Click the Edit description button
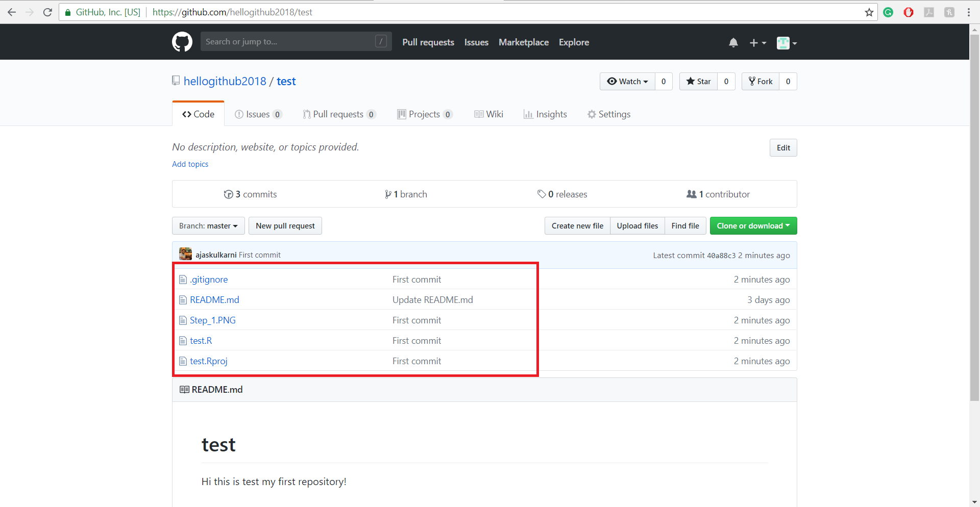980x507 pixels. point(783,148)
